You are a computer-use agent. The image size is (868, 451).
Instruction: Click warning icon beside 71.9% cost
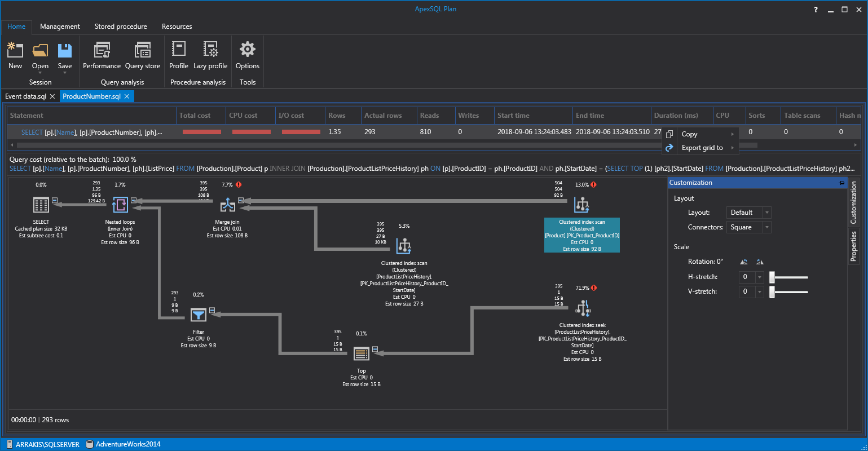tap(594, 288)
